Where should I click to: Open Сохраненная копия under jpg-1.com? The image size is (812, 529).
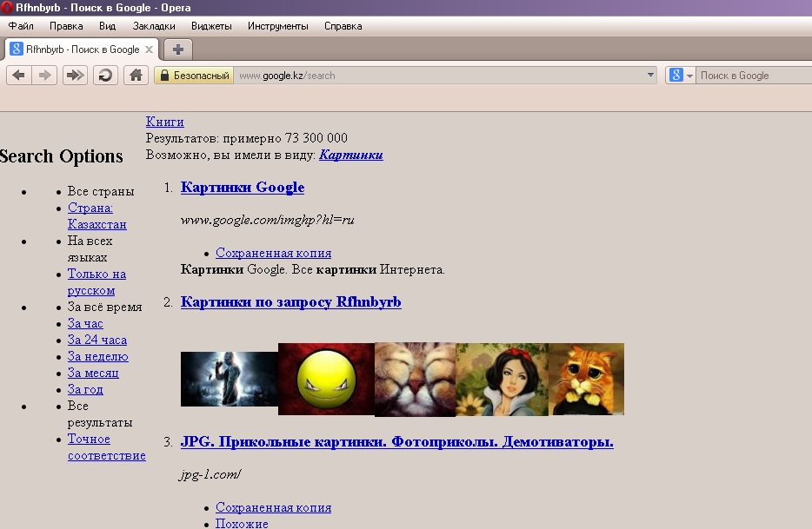(x=274, y=507)
